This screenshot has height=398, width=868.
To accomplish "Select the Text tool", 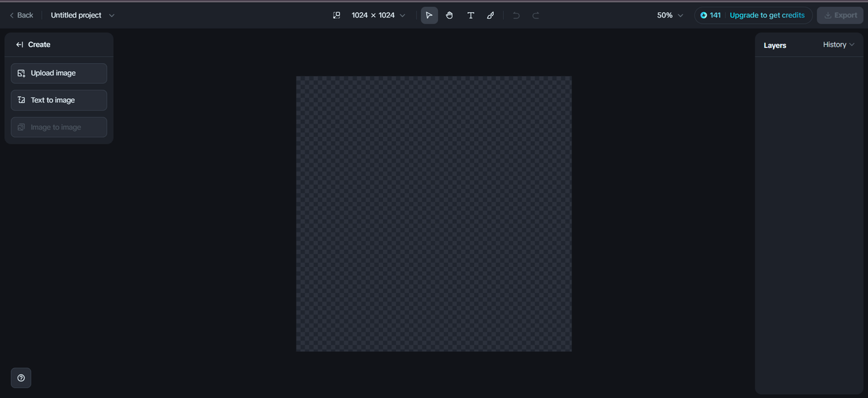I will 471,15.
